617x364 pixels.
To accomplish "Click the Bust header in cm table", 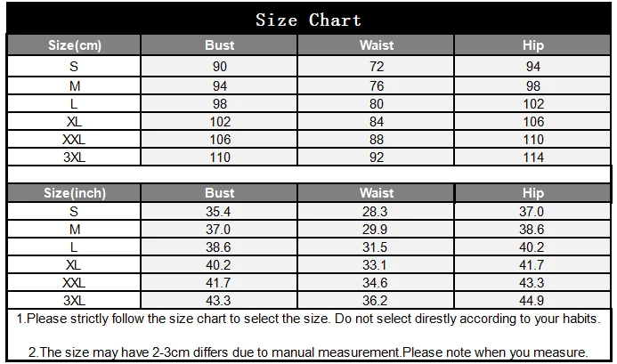I will pyautogui.click(x=219, y=44).
